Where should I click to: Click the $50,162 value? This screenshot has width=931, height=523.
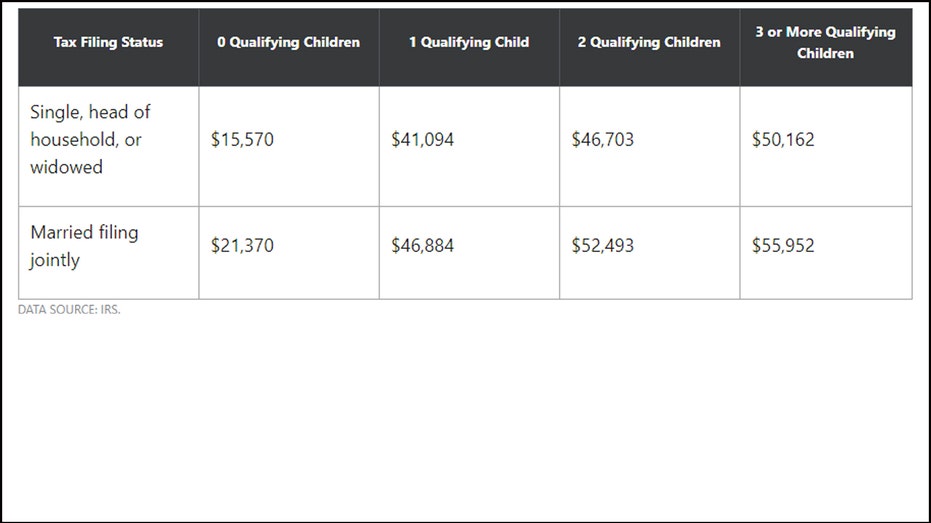tap(783, 140)
